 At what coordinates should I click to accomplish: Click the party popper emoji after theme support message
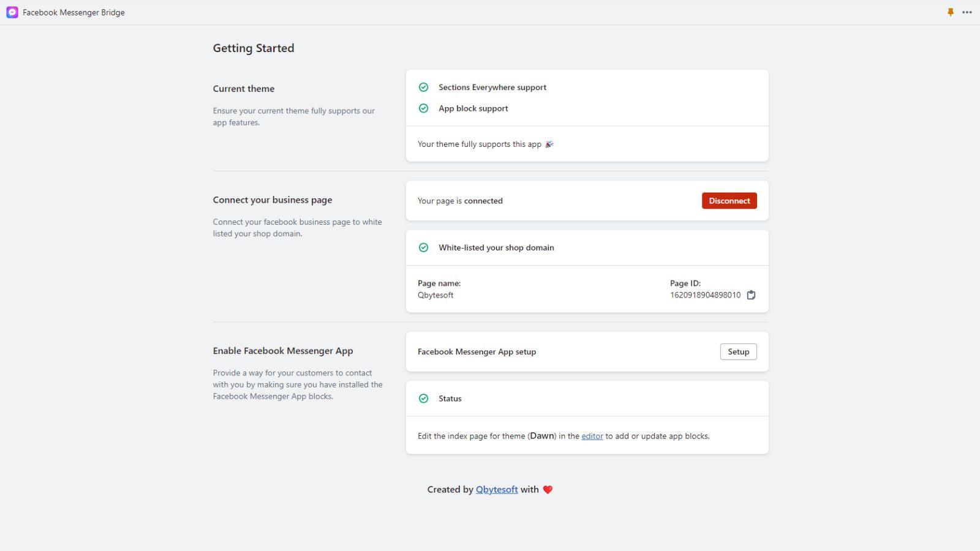click(548, 144)
